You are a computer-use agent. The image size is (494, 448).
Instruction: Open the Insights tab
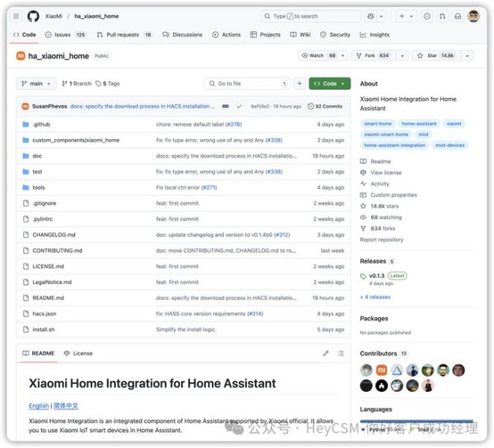pos(375,35)
